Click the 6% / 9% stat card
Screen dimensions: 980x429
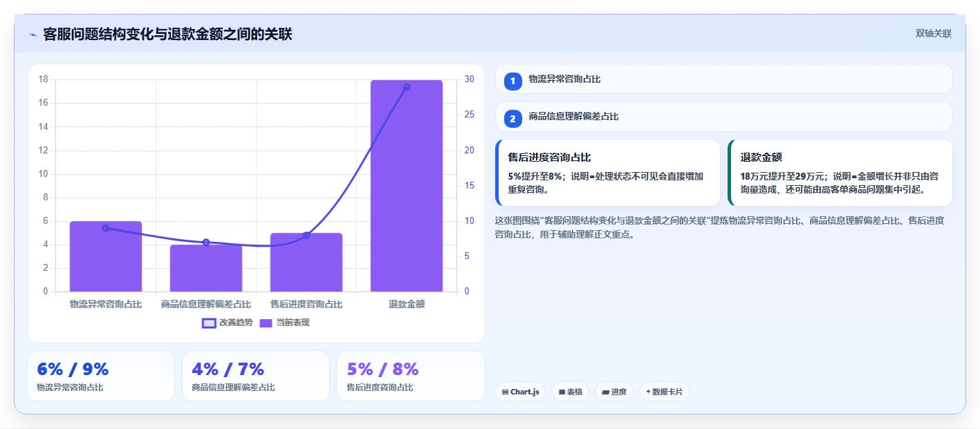click(101, 376)
